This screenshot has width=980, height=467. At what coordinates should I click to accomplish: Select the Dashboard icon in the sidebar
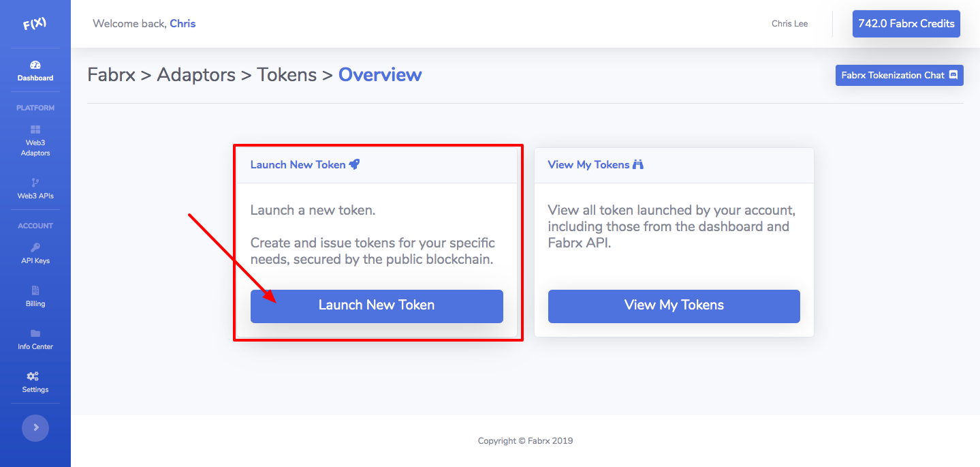pyautogui.click(x=35, y=66)
